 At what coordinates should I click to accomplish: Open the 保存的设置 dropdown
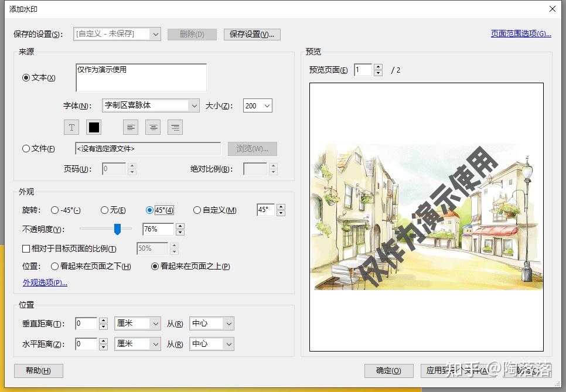tap(117, 34)
